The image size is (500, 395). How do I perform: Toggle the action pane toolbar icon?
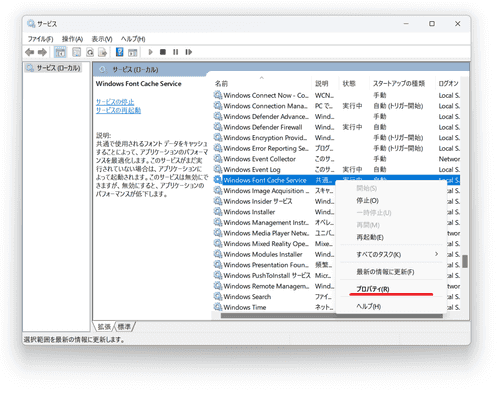pos(133,52)
